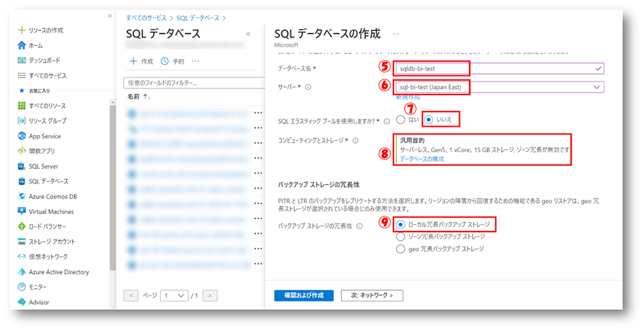Viewport: 644px width, 331px height.
Task: Open the Advisor icon
Action: 22,302
